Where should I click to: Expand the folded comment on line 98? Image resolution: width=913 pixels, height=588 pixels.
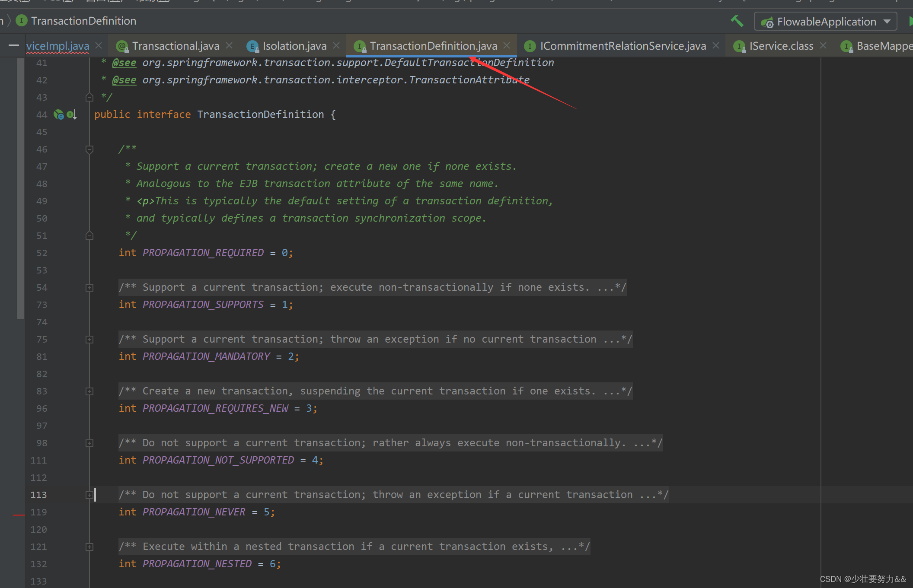point(89,443)
